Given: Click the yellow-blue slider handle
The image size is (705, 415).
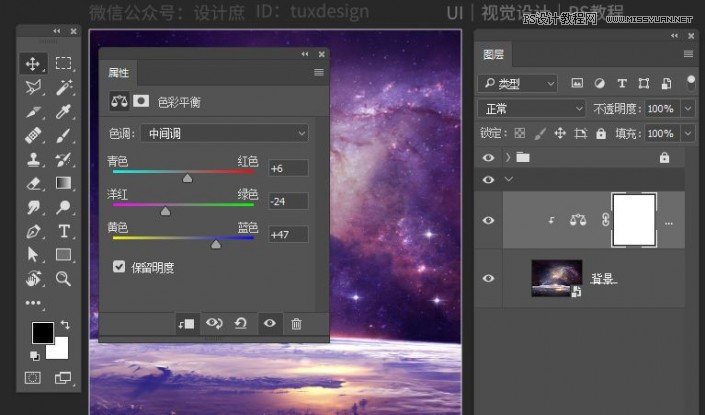Looking at the screenshot, I should [216, 244].
